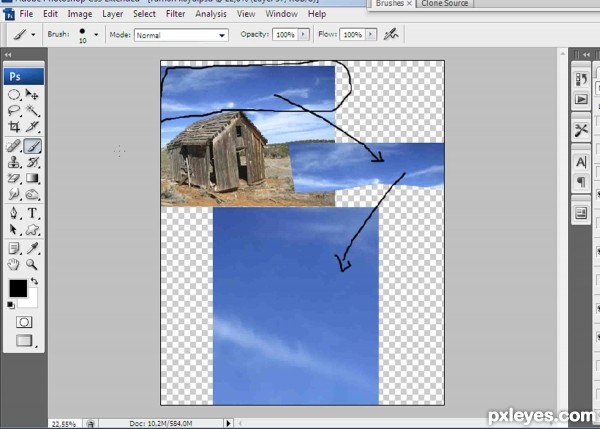Open the Actions panel play icon
The image size is (600, 429).
click(581, 100)
